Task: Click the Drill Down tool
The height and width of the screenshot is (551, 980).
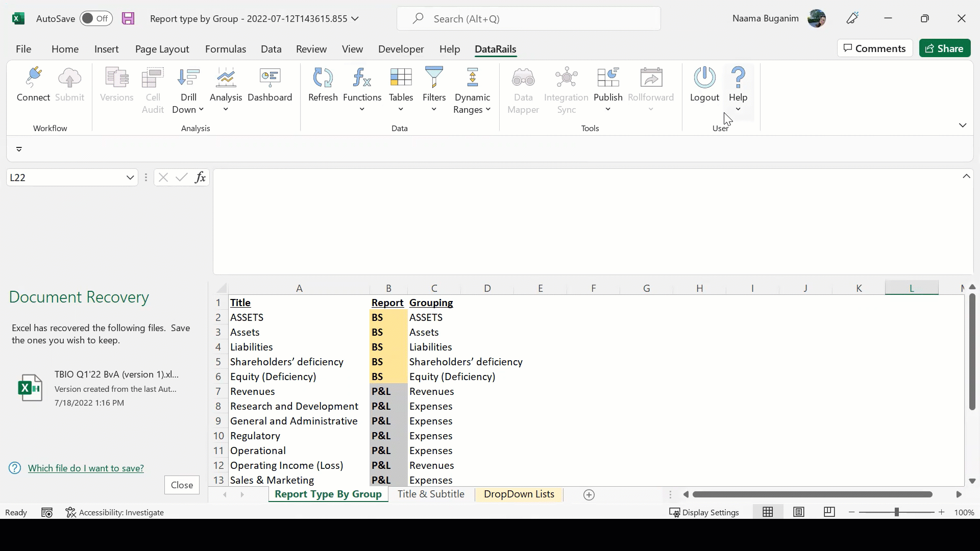Action: click(188, 90)
